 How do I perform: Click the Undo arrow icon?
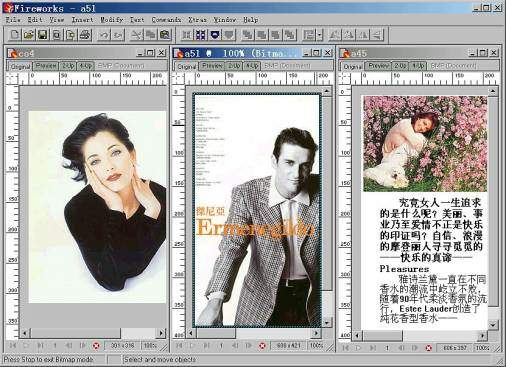104,34
